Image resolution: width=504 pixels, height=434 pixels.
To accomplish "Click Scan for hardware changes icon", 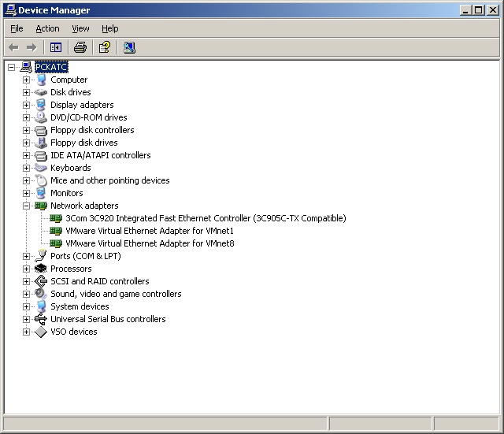I will [x=129, y=47].
